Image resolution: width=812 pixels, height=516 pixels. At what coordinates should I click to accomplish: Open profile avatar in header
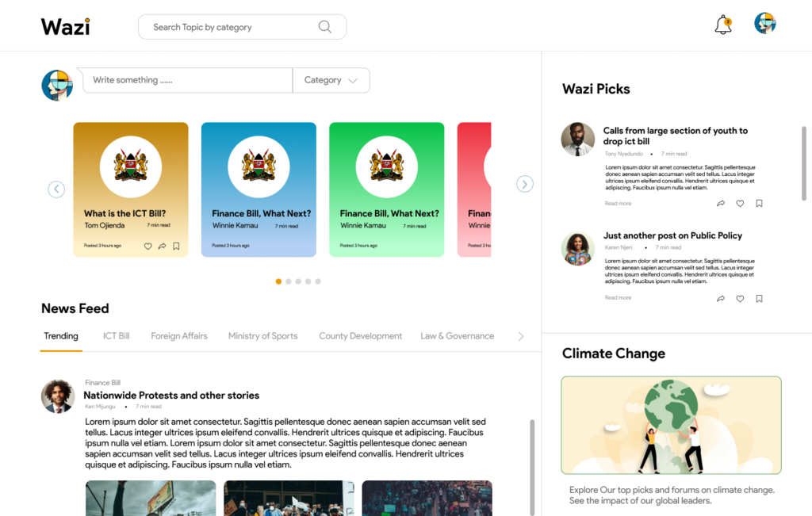pos(765,23)
